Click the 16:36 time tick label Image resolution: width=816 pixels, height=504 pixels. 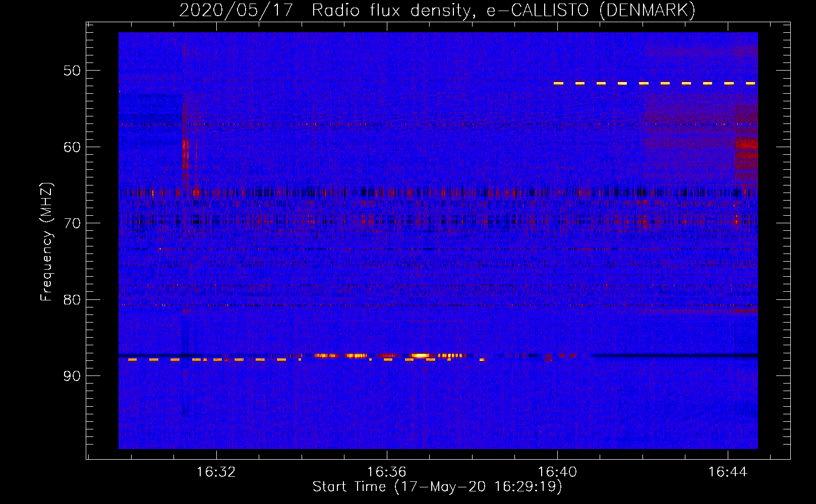(x=386, y=472)
